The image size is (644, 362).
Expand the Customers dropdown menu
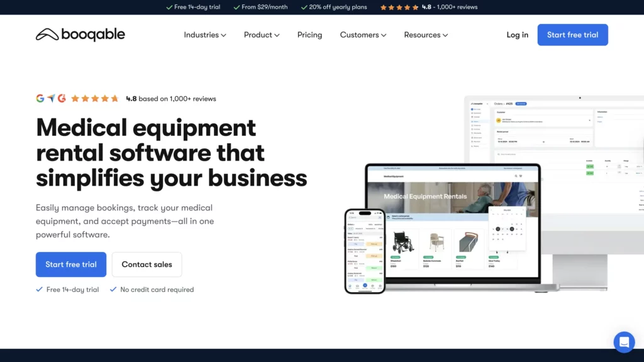(x=363, y=35)
